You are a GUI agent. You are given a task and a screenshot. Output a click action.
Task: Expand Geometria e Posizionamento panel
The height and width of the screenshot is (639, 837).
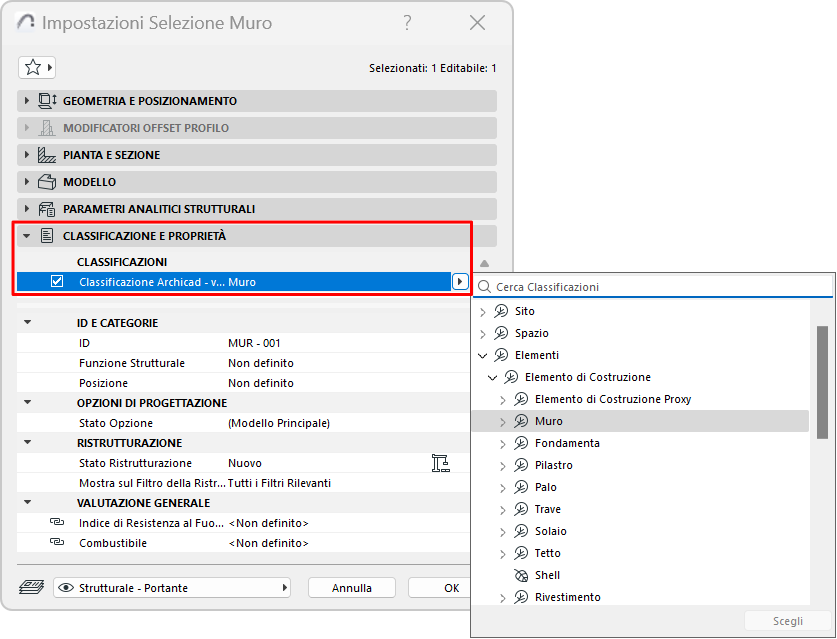(27, 101)
